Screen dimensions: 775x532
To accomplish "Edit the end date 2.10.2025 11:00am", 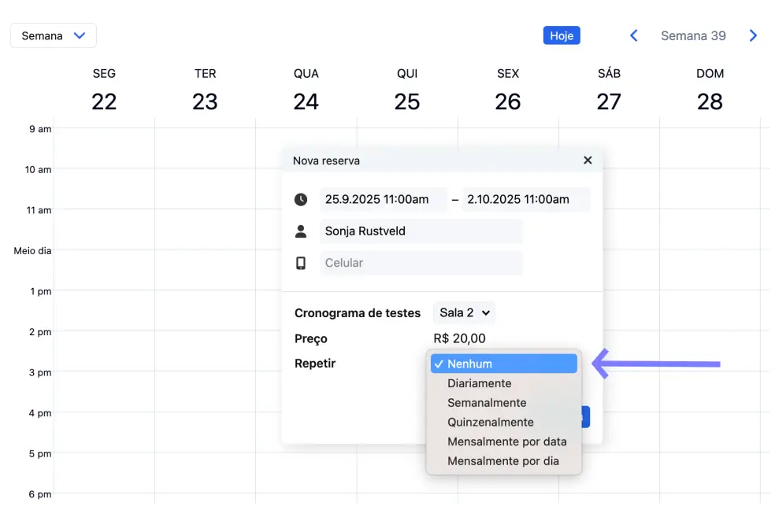I will (525, 200).
